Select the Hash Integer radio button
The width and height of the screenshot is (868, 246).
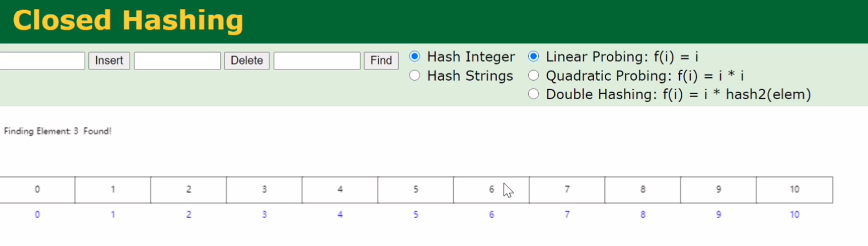pyautogui.click(x=414, y=57)
